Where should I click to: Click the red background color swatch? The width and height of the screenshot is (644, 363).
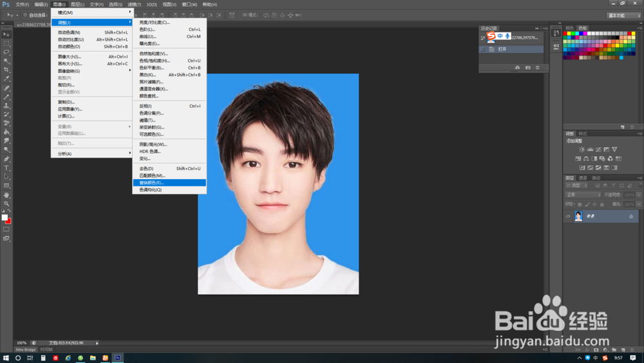[x=8, y=221]
